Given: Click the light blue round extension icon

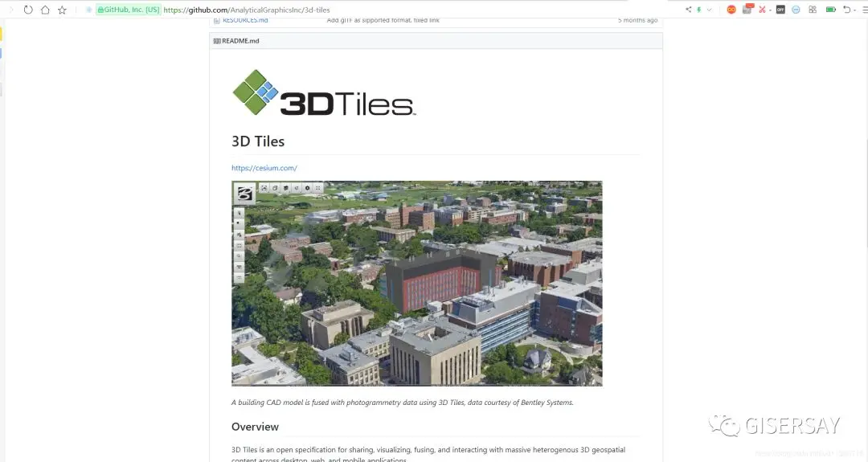Looking at the screenshot, I should [796, 10].
